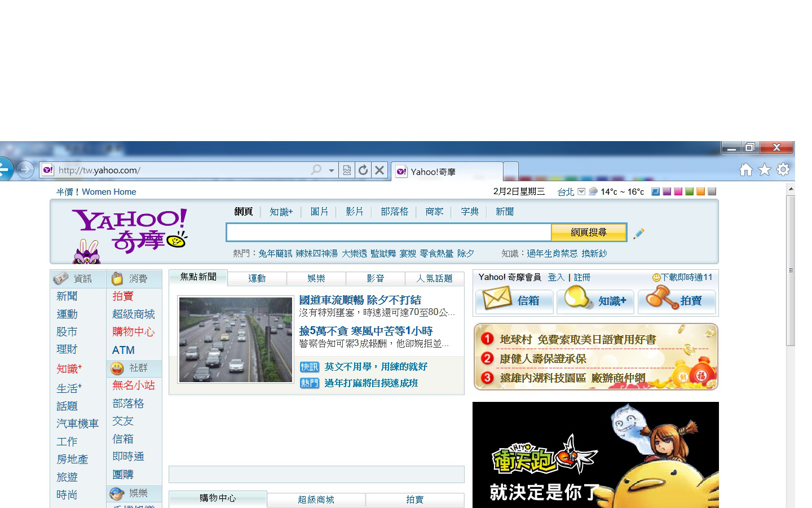Image resolution: width=812 pixels, height=508 pixels.
Task: Click the pencil handwriting input icon
Action: (638, 233)
